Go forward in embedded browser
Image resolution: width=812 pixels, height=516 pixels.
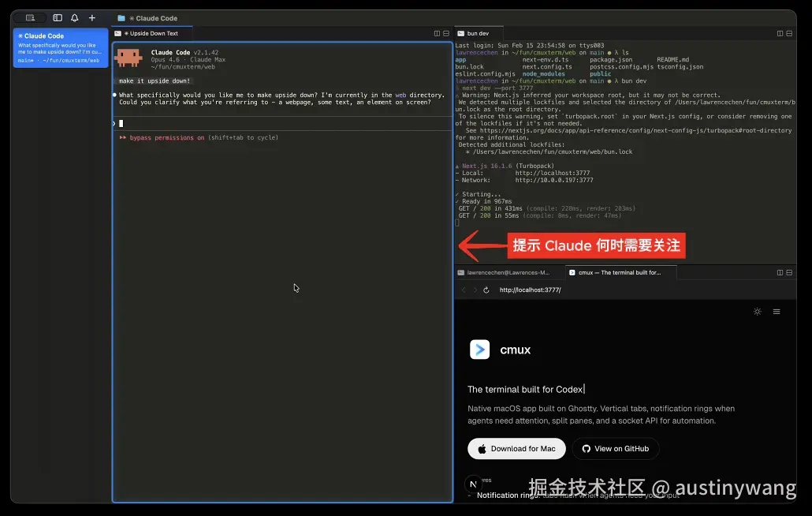pos(475,290)
